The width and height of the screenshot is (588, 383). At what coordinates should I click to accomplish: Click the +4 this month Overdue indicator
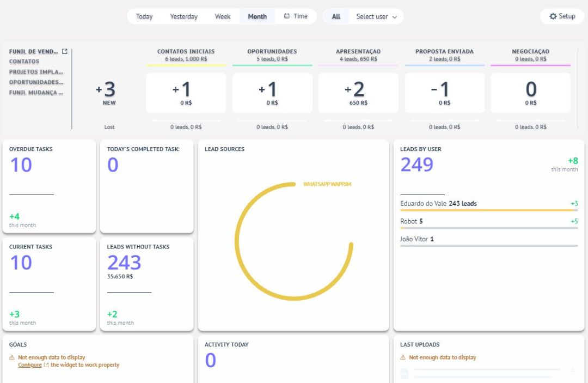(x=22, y=220)
